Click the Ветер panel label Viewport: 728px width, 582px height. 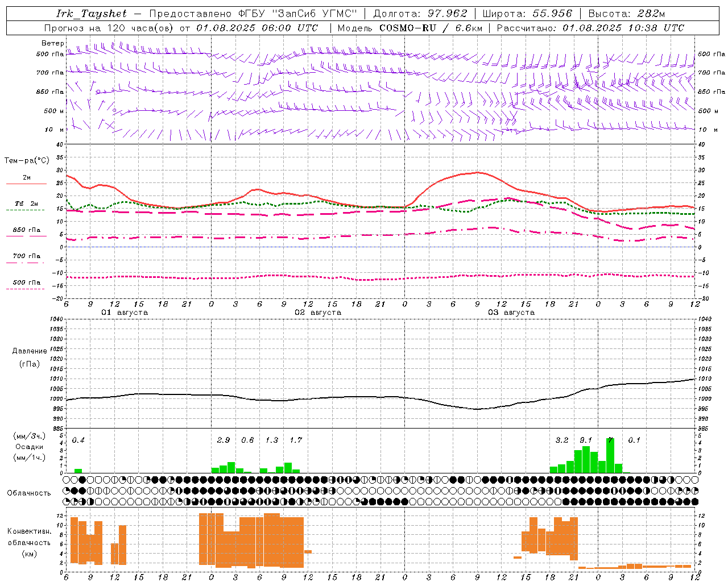(x=53, y=43)
